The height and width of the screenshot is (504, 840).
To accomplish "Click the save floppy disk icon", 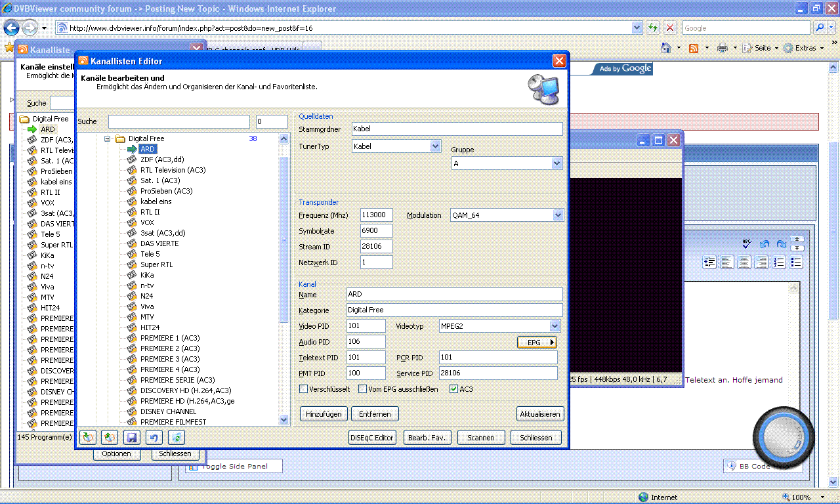I will point(132,438).
